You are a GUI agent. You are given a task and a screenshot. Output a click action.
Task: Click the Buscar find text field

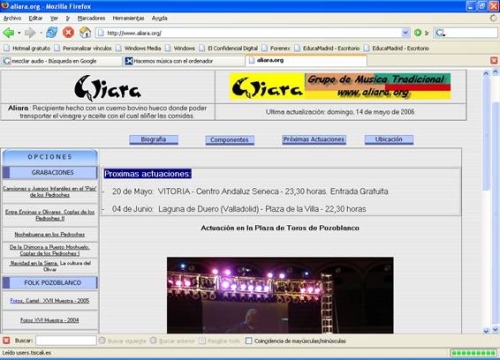[x=66, y=340]
